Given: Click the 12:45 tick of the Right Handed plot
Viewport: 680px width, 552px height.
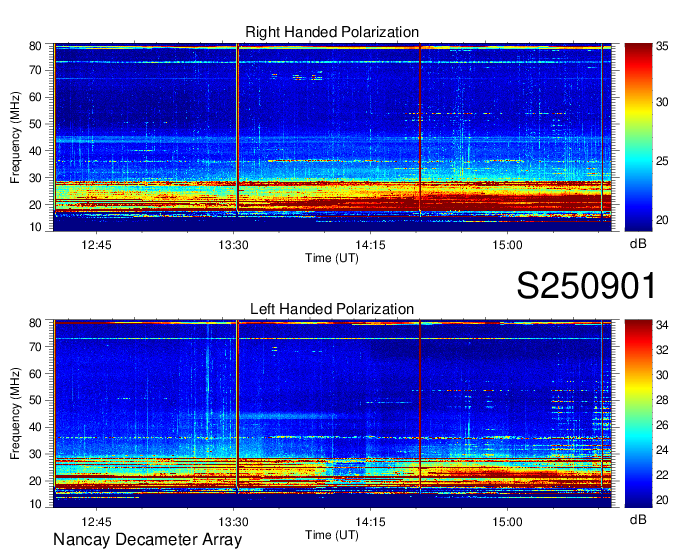Looking at the screenshot, I should pyautogui.click(x=96, y=245).
